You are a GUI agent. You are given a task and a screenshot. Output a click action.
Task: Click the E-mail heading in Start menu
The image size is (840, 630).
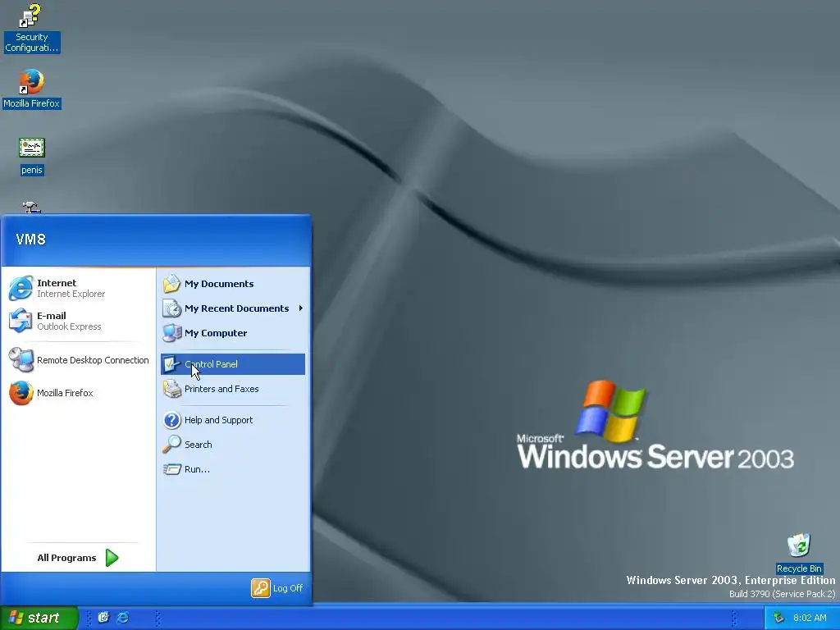click(x=52, y=316)
